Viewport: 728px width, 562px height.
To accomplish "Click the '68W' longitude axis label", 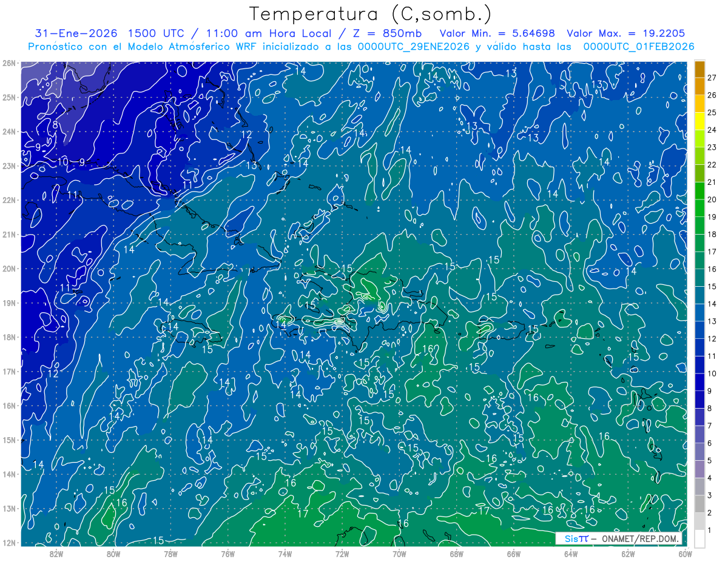I will point(456,554).
